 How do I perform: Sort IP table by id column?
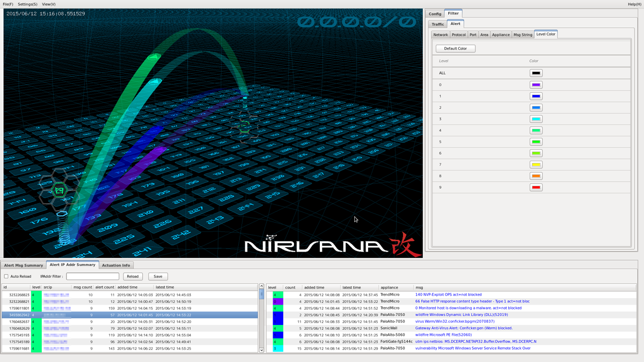coord(16,287)
